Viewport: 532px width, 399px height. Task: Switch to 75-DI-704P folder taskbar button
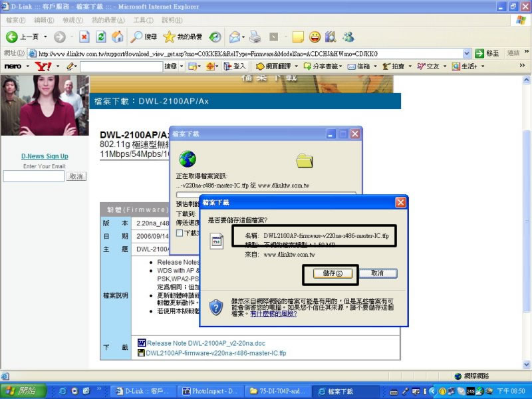click(x=277, y=391)
